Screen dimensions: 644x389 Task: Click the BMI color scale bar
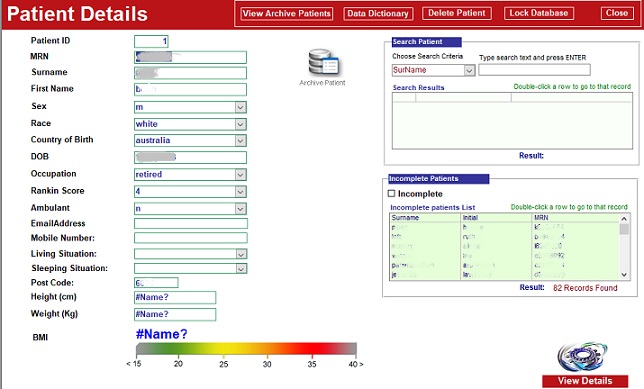pyautogui.click(x=246, y=349)
